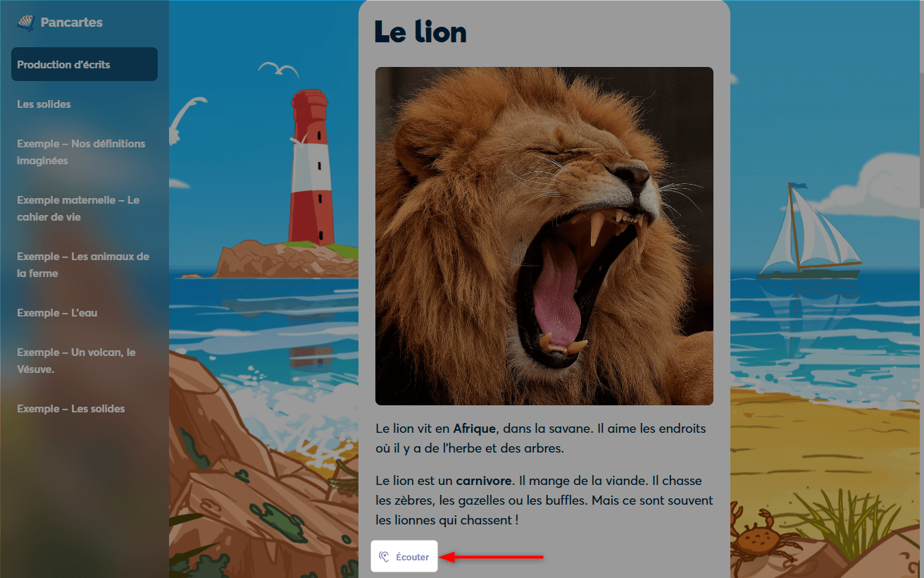924x578 pixels.
Task: Click the Le lion heading
Action: click(420, 32)
